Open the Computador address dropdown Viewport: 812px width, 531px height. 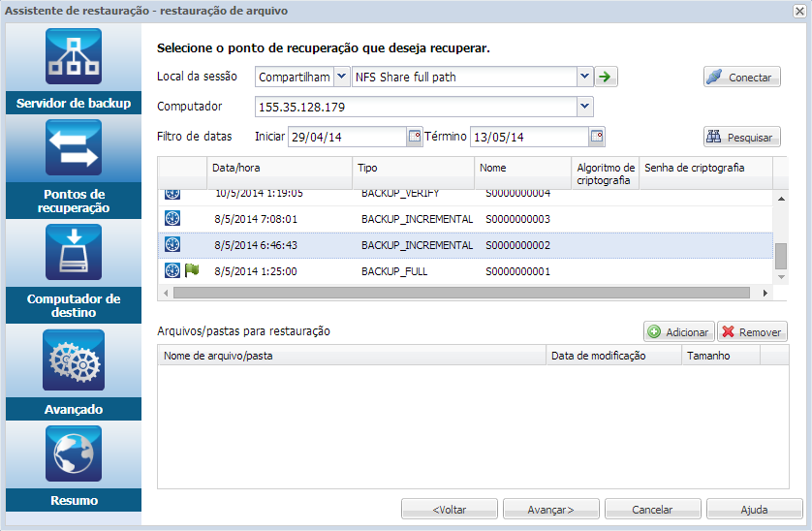click(x=584, y=107)
